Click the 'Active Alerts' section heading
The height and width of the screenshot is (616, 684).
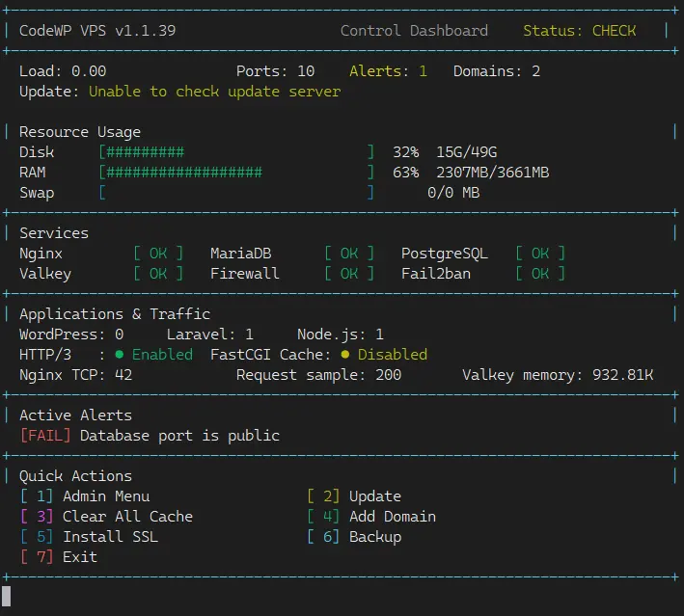pos(75,415)
